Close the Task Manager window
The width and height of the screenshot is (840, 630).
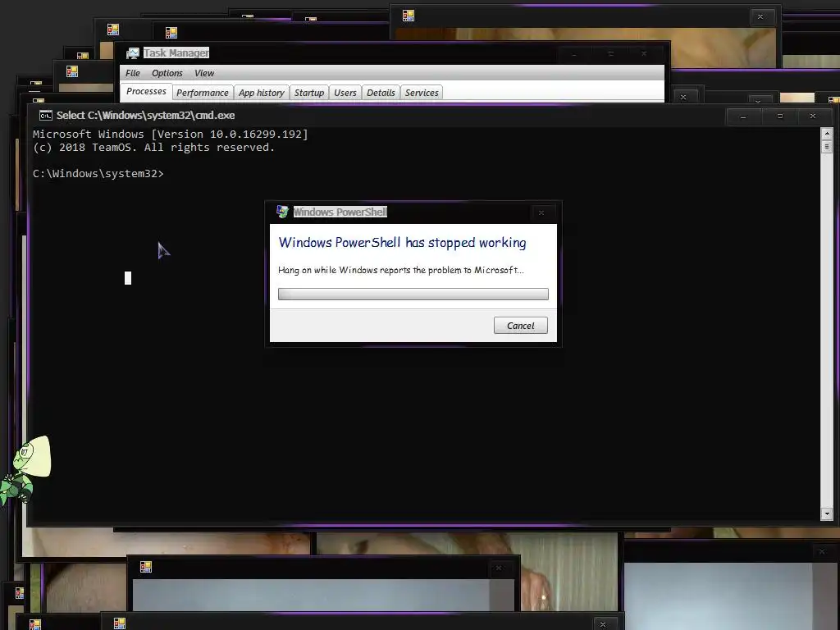pyautogui.click(x=644, y=53)
